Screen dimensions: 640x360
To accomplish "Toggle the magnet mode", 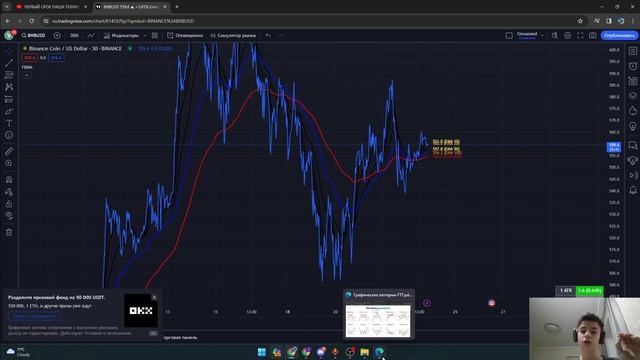I will tap(9, 180).
